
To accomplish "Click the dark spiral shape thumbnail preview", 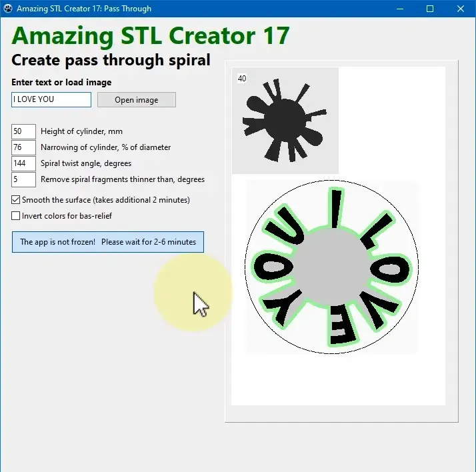I will pyautogui.click(x=285, y=121).
